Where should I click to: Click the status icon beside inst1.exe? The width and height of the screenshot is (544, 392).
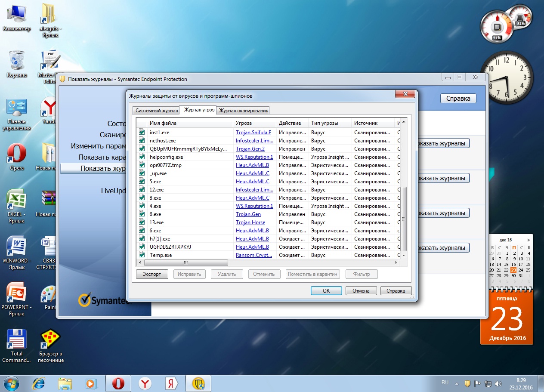tap(142, 133)
